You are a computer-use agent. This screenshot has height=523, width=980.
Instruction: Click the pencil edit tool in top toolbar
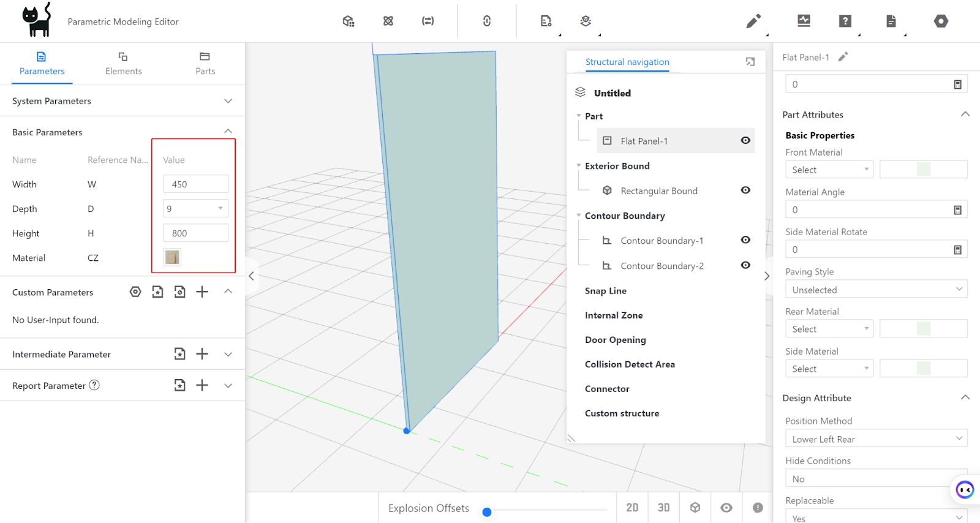[753, 21]
